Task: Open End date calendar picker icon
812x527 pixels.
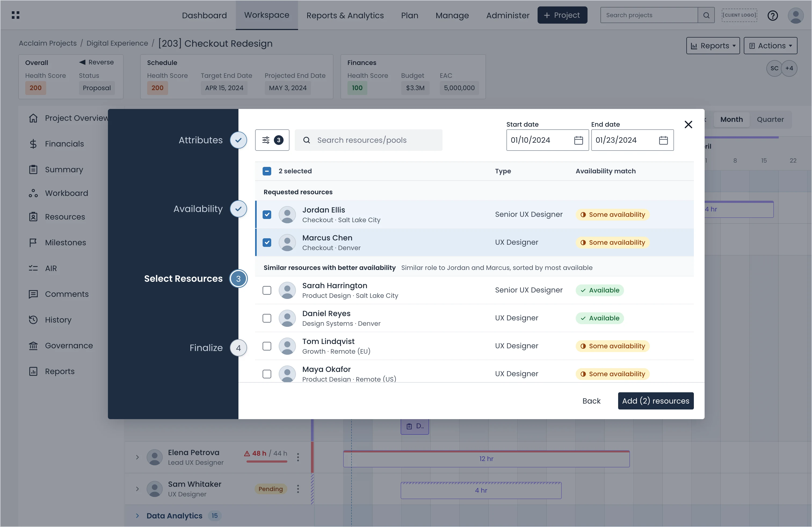Action: (663, 140)
